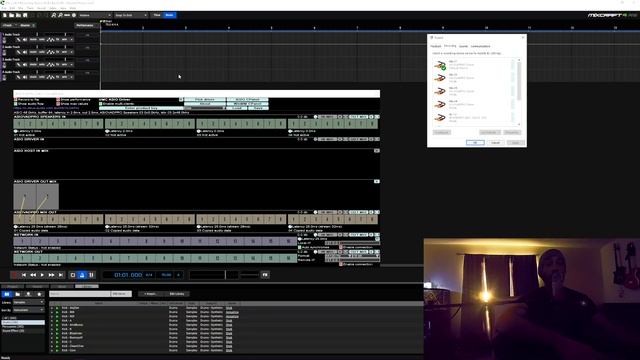640x360 pixels.
Task: Click the Open Project folder icon
Action: [12, 15]
